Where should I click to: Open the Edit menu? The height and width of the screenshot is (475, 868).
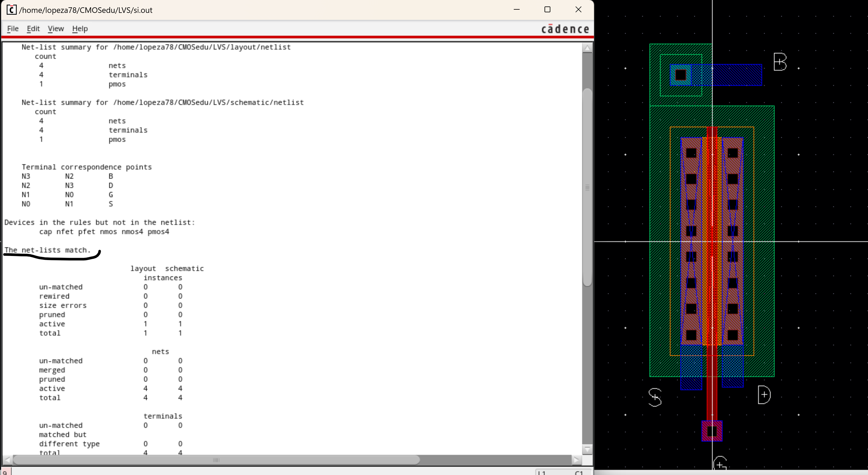pyautogui.click(x=33, y=29)
